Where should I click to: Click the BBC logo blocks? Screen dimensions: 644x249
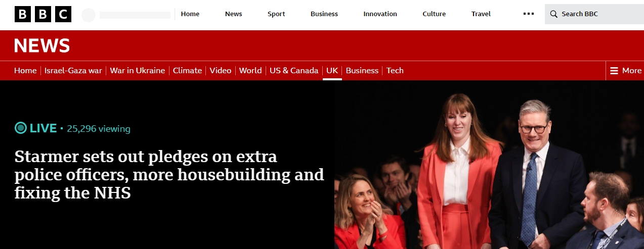[x=43, y=14]
